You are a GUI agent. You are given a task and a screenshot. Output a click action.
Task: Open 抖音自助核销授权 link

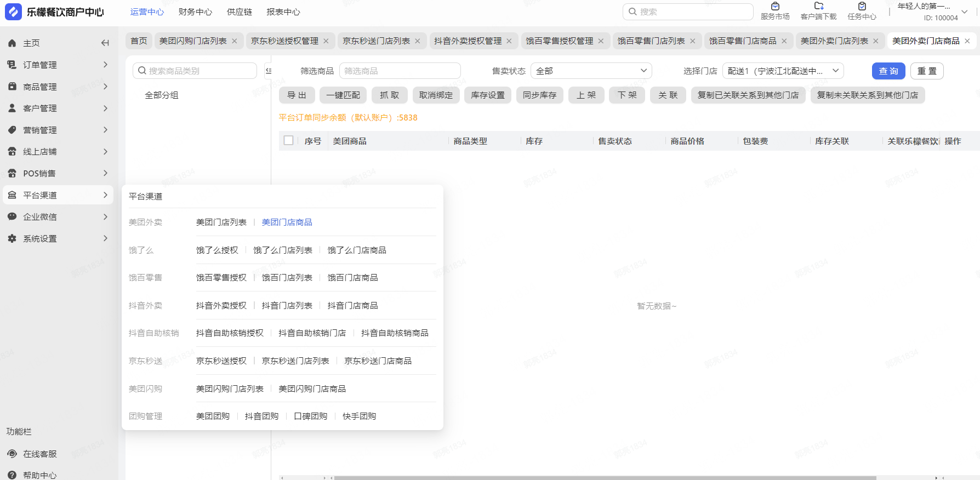coord(230,333)
